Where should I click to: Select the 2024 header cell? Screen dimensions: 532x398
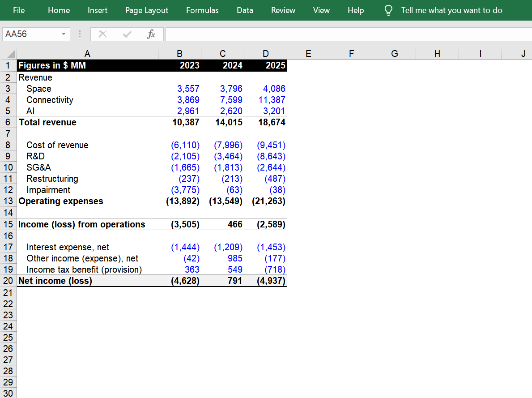[222, 65]
